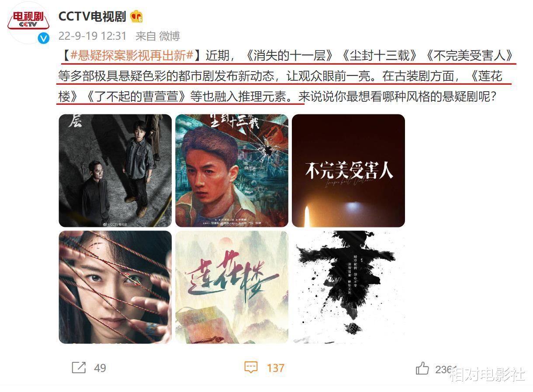The height and width of the screenshot is (392, 533).
Task: Click the comment count 137
Action: tap(276, 368)
